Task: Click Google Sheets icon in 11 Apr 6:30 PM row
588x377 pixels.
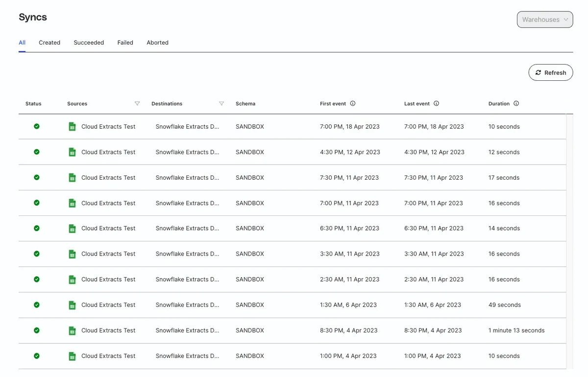Action: click(72, 228)
